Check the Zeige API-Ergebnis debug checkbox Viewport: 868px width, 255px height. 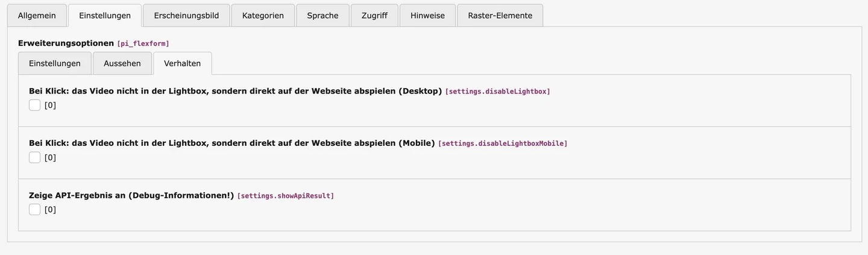(x=35, y=210)
